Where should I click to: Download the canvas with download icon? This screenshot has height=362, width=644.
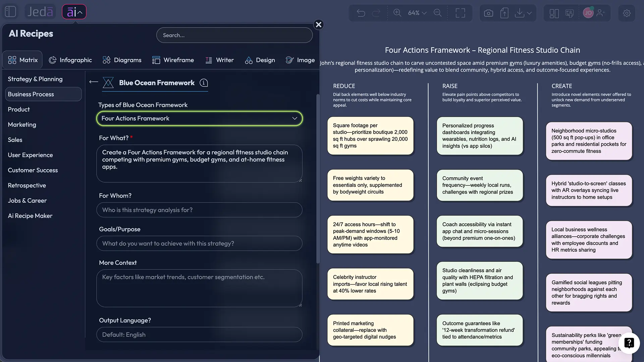point(520,13)
